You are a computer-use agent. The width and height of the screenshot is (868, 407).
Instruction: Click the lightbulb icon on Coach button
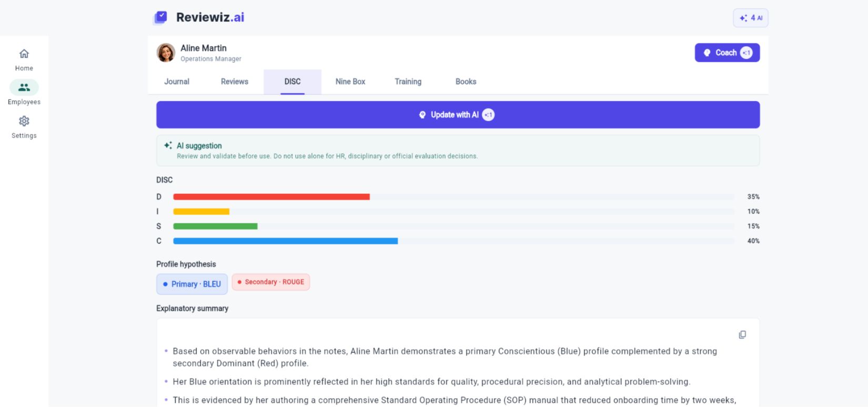(707, 53)
